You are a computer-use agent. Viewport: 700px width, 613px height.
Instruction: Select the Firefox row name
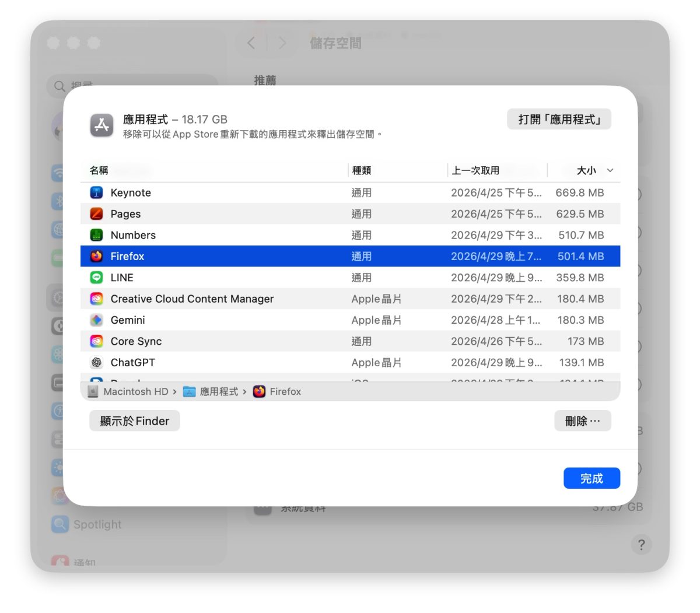127,256
